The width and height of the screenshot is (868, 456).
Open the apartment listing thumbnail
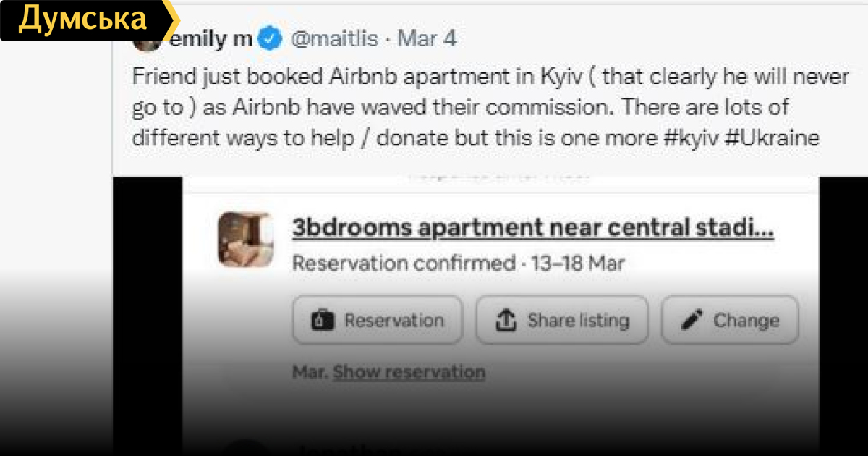click(246, 240)
